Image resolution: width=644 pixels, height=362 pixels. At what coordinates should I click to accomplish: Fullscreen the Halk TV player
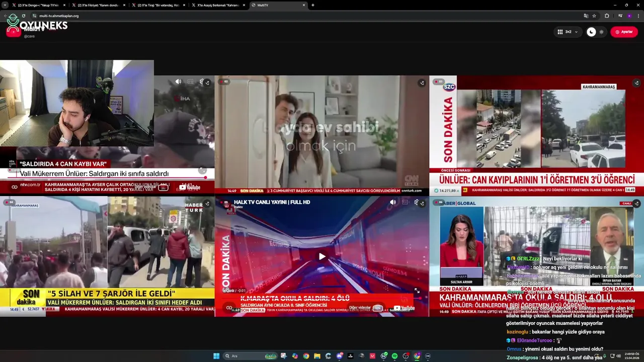point(417,291)
